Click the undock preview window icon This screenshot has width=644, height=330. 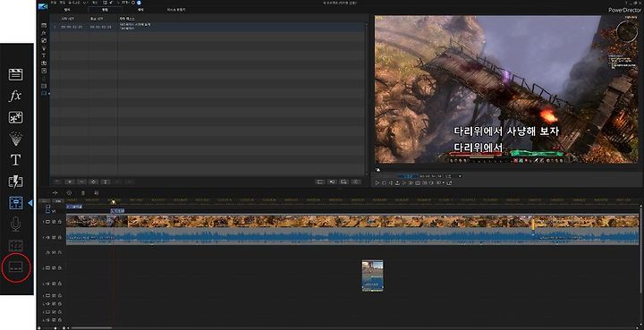449,182
